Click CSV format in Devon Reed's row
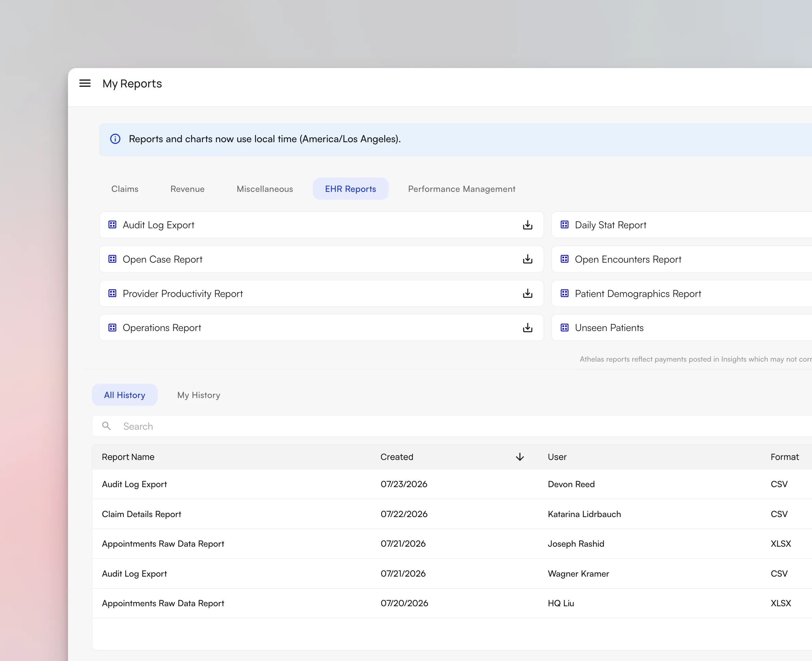The image size is (812, 661). [x=779, y=484]
